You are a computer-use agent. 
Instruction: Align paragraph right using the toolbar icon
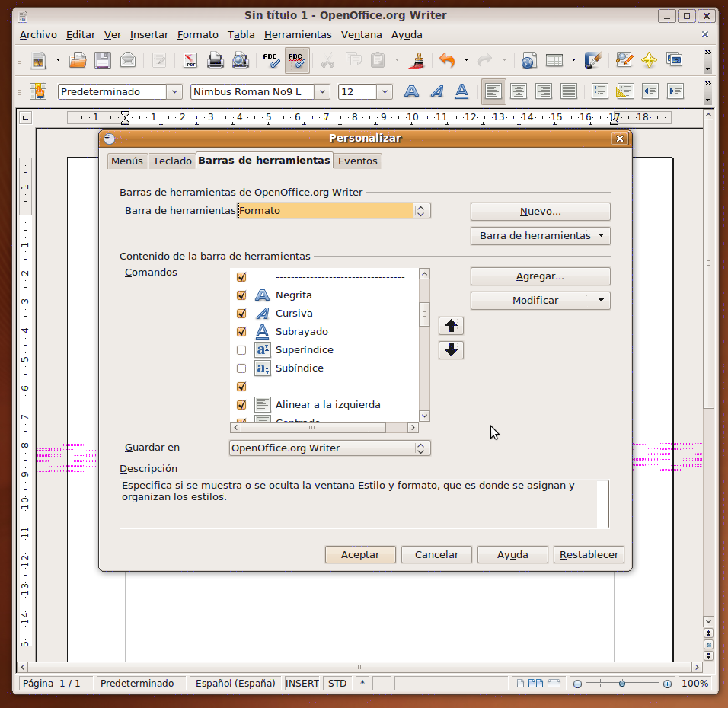pos(543,91)
